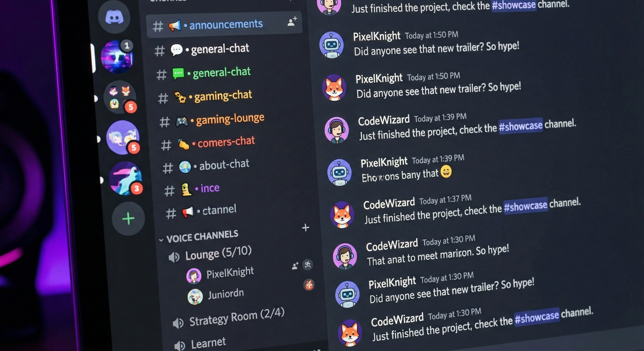Add a server with green plus button

128,218
